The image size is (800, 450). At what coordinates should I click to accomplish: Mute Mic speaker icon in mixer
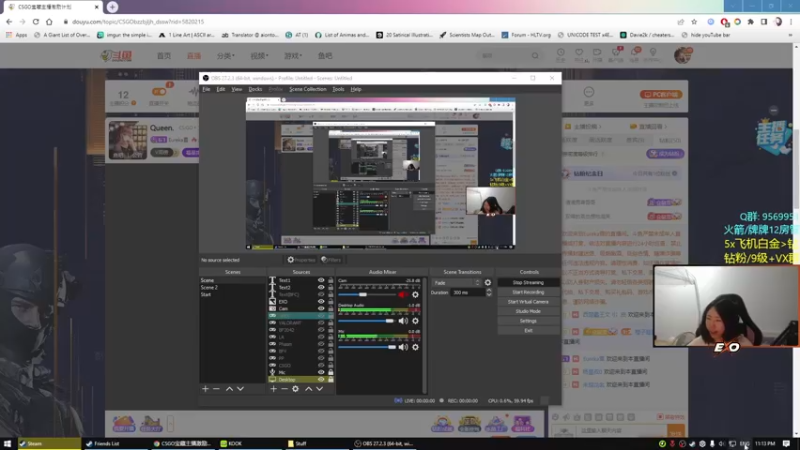(x=403, y=347)
